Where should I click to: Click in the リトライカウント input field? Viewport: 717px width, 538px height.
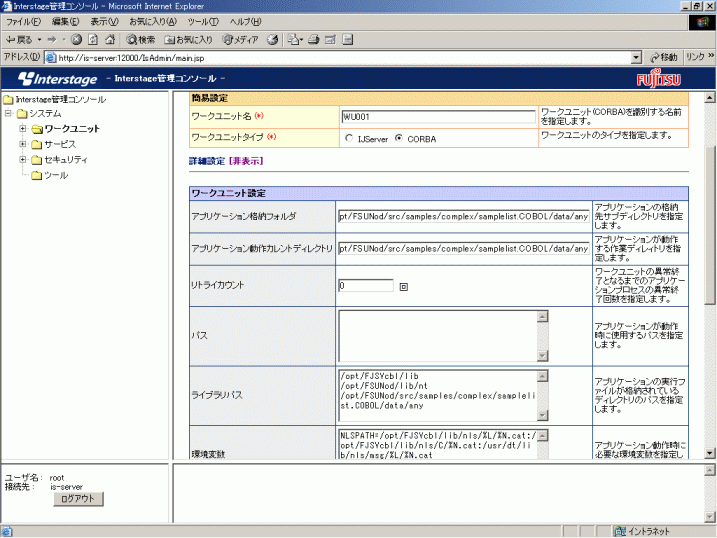point(366,286)
